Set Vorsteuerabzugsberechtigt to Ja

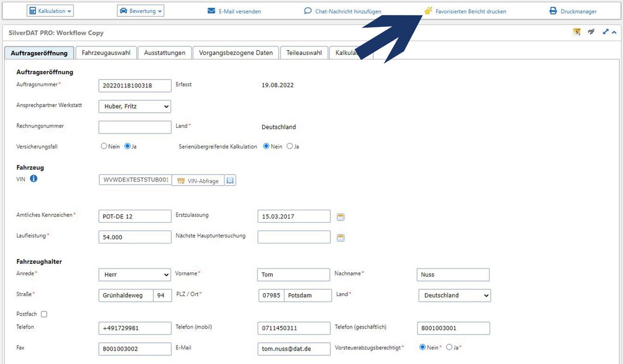tap(449, 347)
